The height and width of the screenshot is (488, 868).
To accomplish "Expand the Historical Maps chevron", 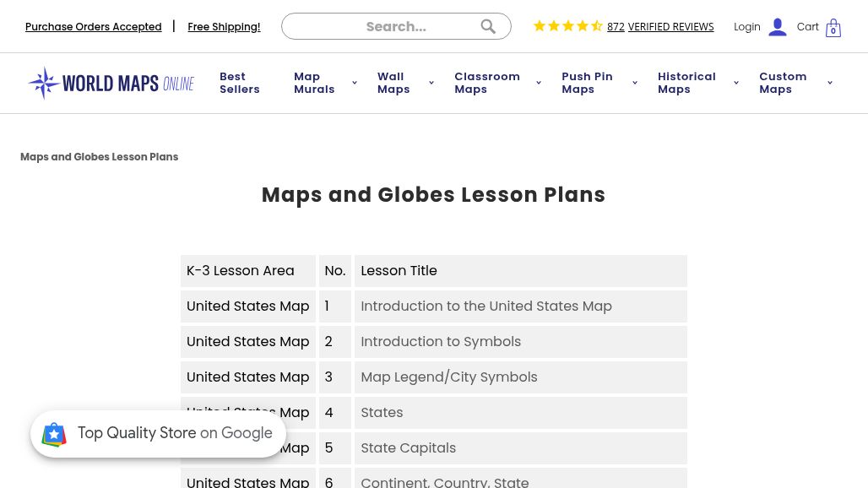I will click(x=736, y=84).
